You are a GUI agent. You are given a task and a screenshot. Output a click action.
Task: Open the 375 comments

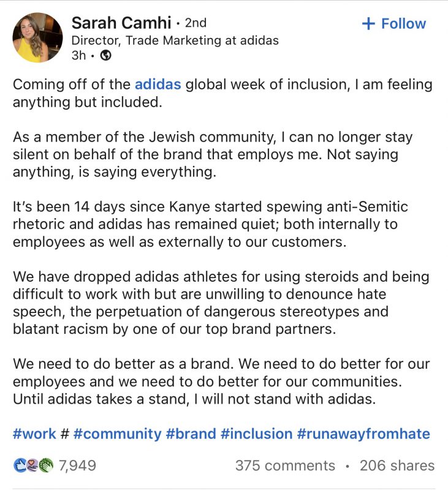[285, 466]
